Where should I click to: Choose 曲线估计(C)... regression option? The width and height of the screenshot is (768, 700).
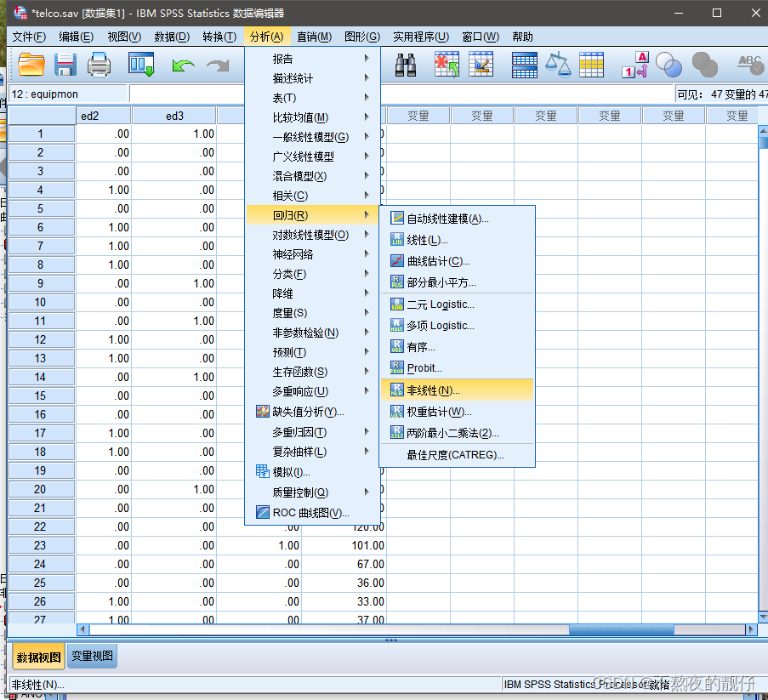click(457, 261)
